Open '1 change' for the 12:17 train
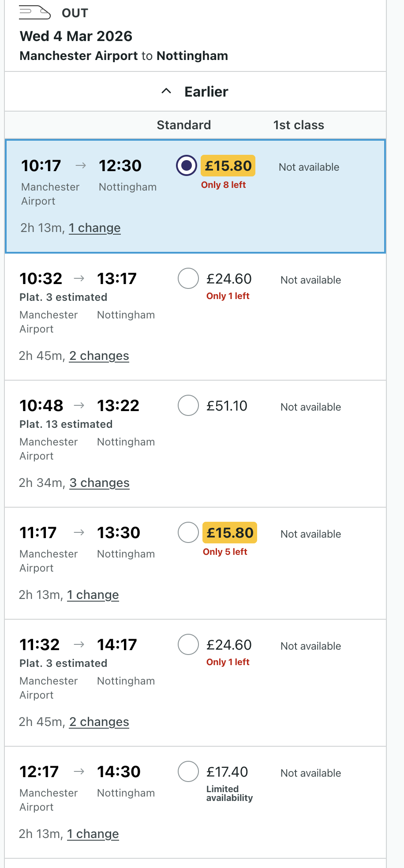404x868 pixels. click(93, 834)
